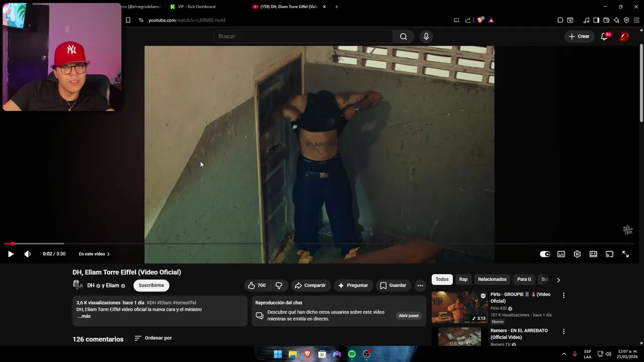Select the 'Para ti' filter chip
Viewport: 644px width, 362px height.
[524, 280]
